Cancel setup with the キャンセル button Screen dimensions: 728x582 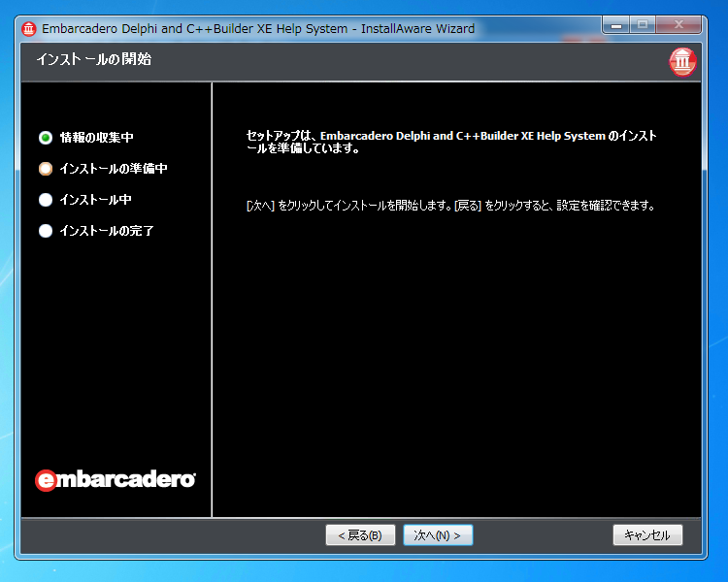click(x=647, y=535)
